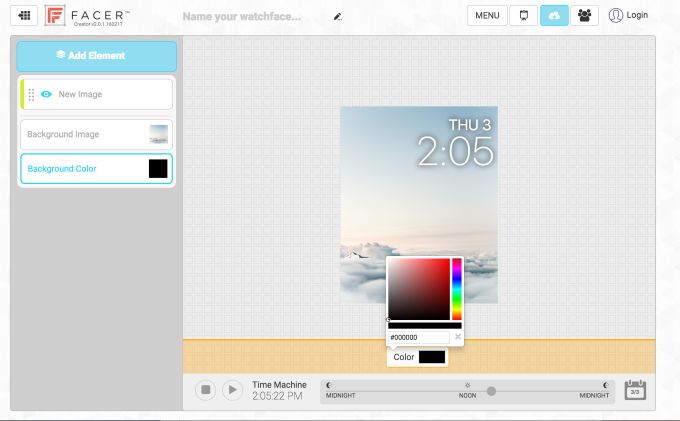
Task: Click the Time Machine slider knob
Action: (491, 391)
